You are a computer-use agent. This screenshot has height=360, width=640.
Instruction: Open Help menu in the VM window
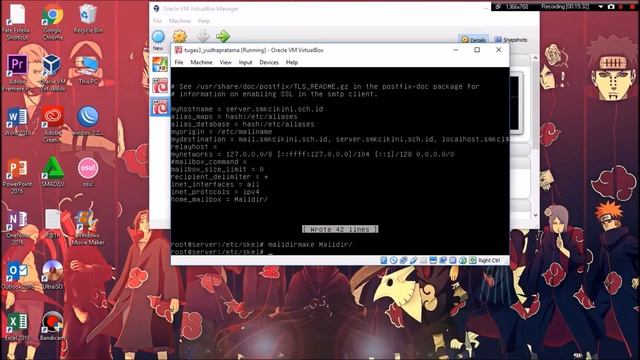(x=291, y=62)
